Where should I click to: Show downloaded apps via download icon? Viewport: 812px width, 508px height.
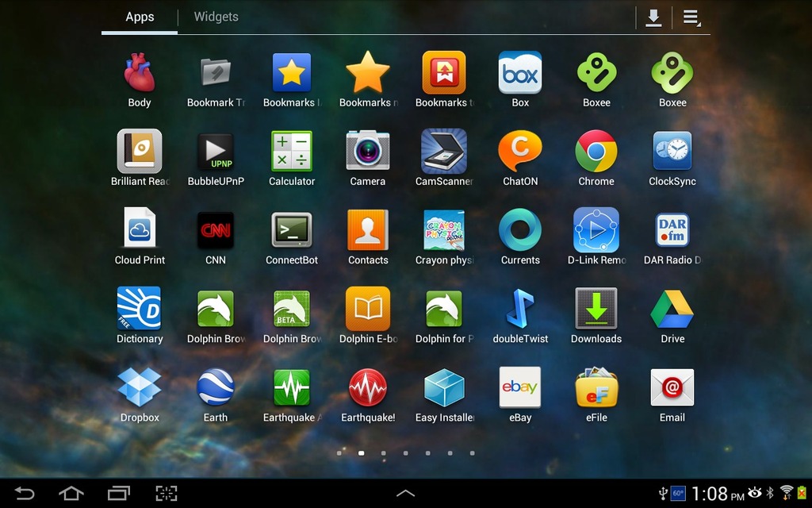tap(653, 17)
